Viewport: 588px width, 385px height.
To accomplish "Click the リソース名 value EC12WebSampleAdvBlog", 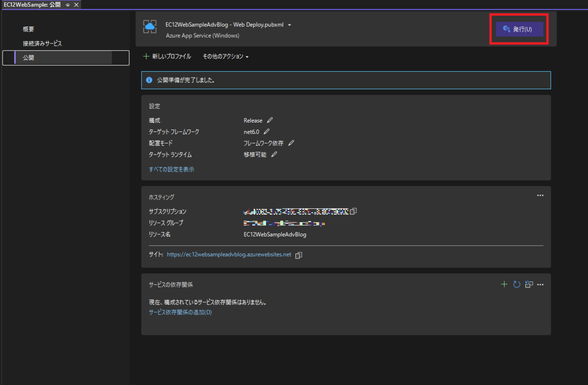I will [275, 234].
